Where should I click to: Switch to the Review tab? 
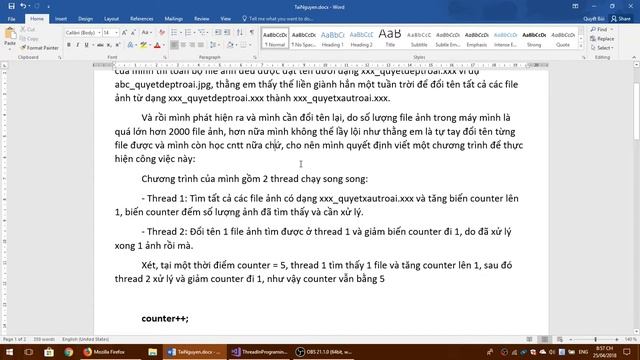[202, 19]
